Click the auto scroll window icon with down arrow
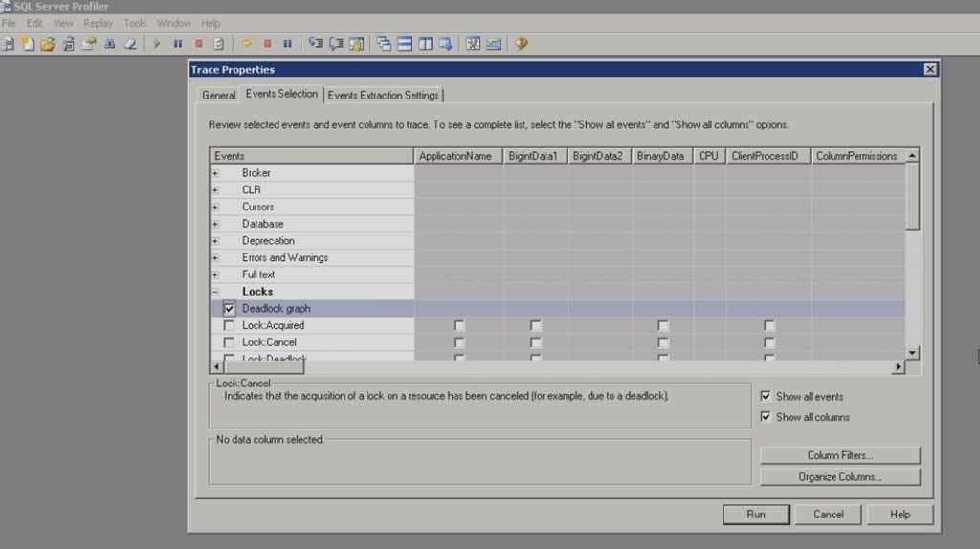980x549 pixels. (446, 44)
